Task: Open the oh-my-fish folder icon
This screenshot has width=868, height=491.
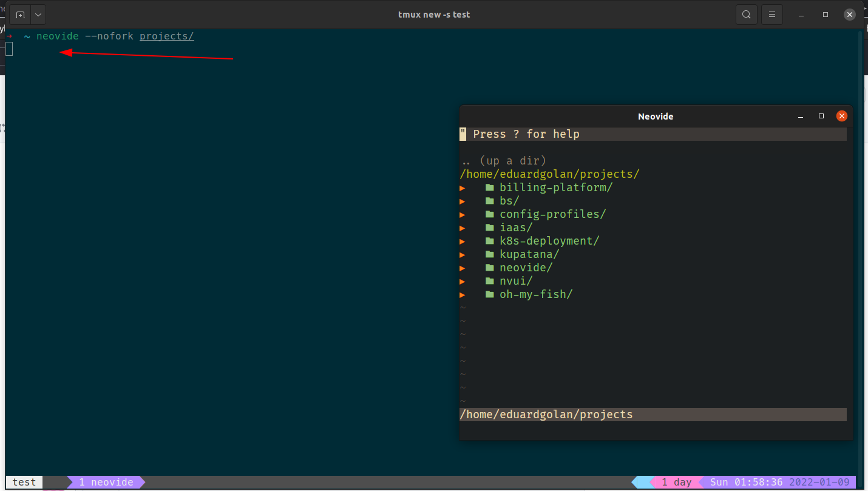Action: (x=489, y=294)
